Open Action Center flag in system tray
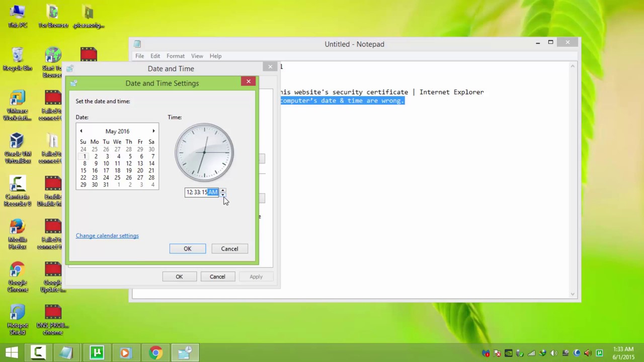This screenshot has width=644, height=362. click(x=497, y=353)
